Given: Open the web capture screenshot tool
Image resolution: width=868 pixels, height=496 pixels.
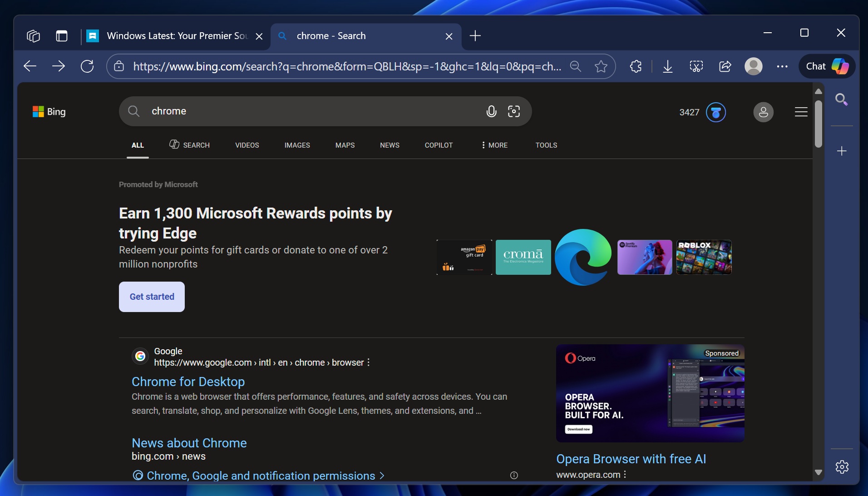Looking at the screenshot, I should click(696, 66).
